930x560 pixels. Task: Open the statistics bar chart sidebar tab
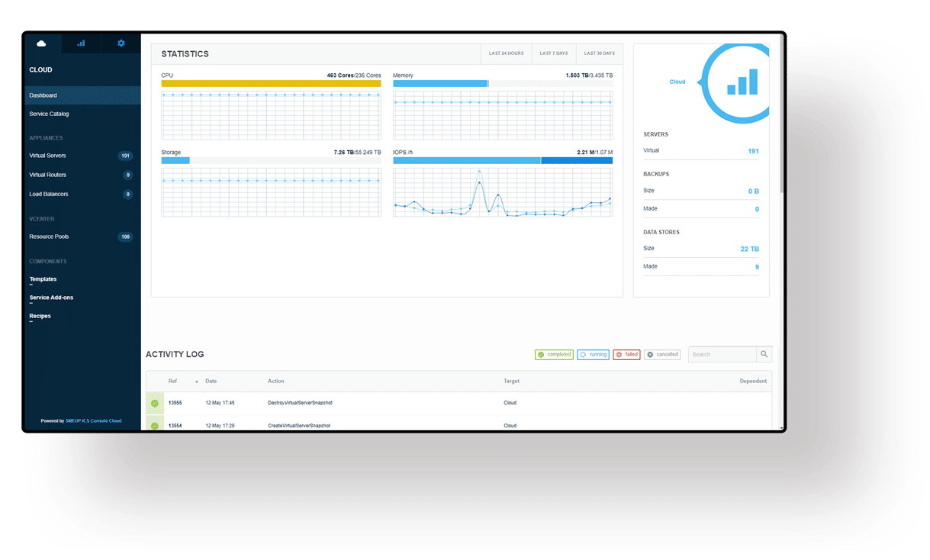(x=81, y=43)
